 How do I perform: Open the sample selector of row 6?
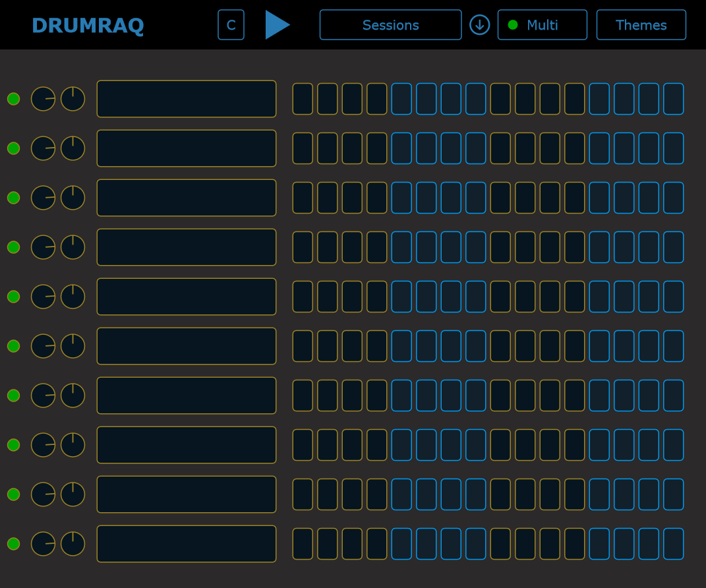[x=187, y=346]
